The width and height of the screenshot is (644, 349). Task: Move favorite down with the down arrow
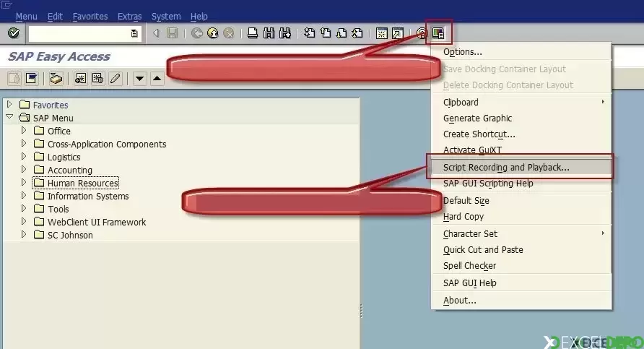tap(139, 78)
